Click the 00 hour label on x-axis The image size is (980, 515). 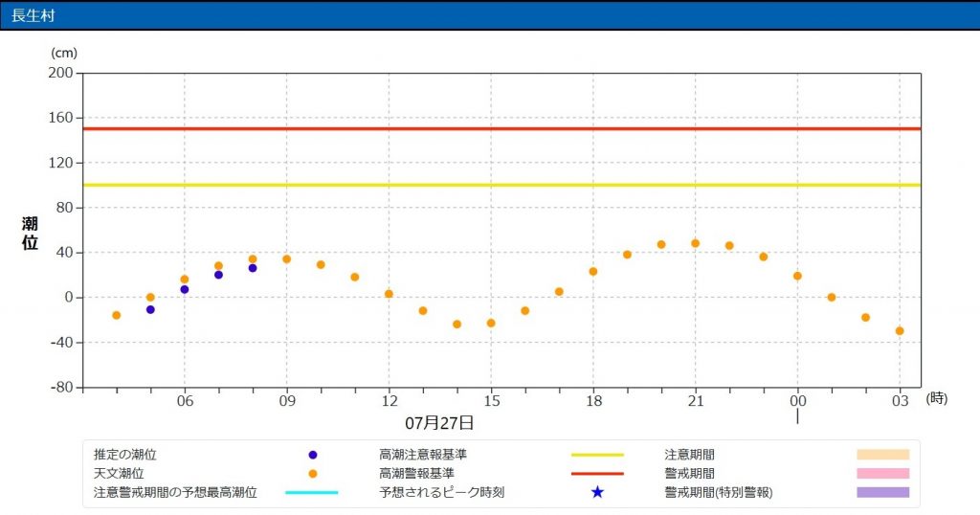798,401
